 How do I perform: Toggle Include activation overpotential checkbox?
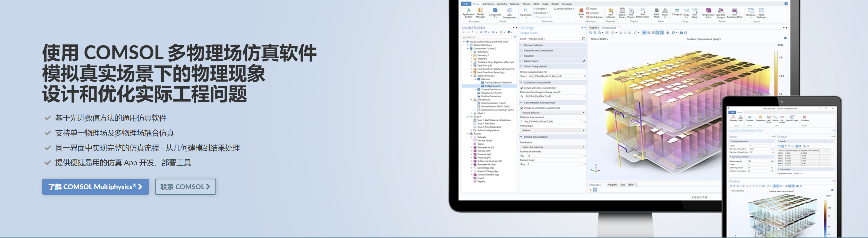click(522, 88)
